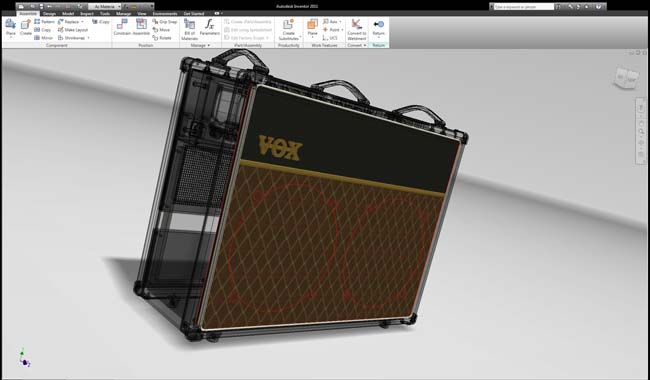
Task: Open the Axis dropdown arrow
Action: tap(341, 22)
